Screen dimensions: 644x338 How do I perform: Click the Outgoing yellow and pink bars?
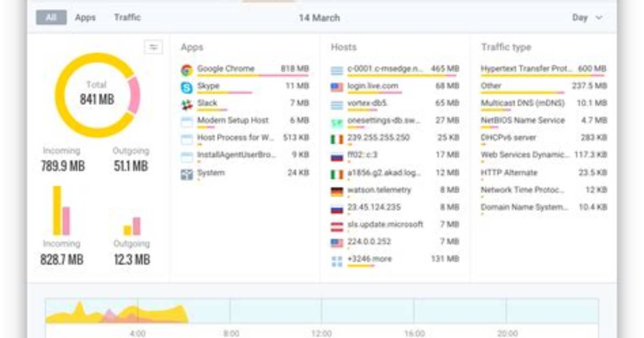(x=132, y=226)
